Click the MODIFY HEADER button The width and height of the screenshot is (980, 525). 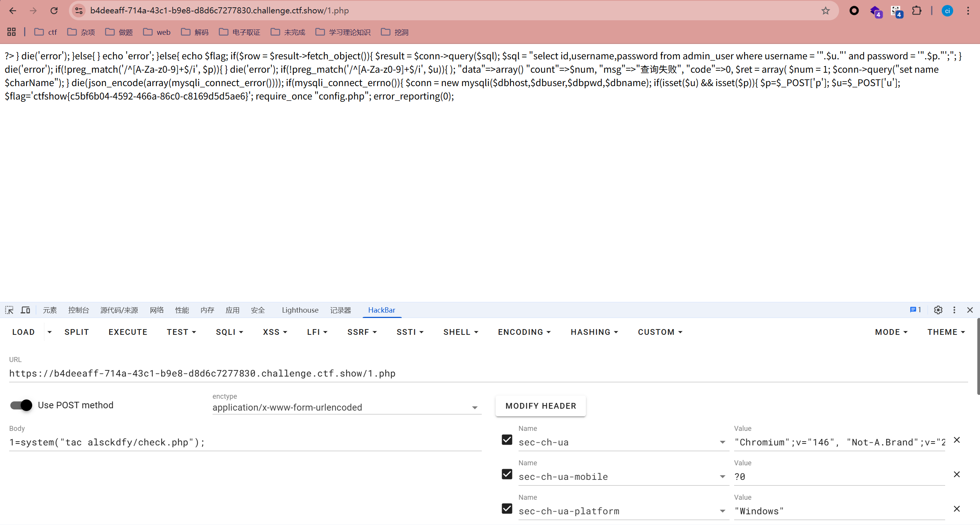540,406
